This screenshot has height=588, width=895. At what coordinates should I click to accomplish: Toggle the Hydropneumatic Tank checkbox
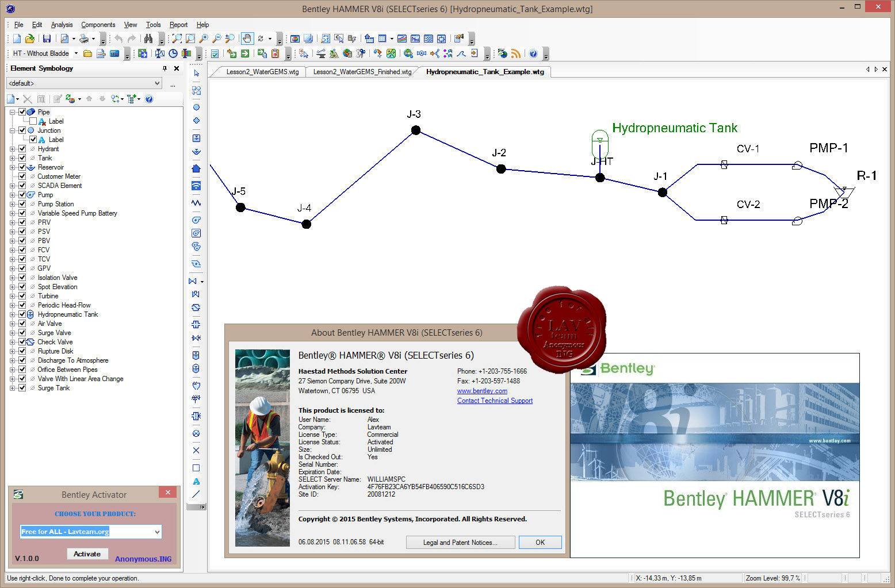click(22, 314)
